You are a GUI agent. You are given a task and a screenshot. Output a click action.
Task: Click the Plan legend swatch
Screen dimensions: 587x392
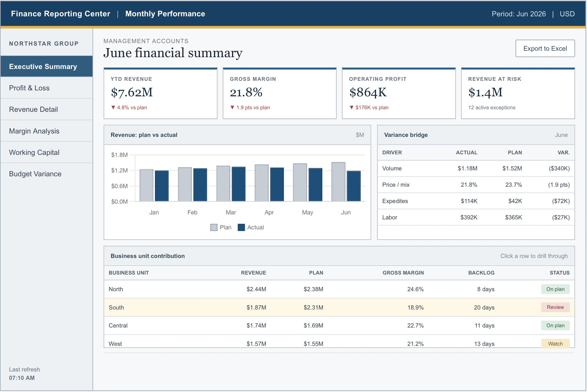[x=214, y=227]
